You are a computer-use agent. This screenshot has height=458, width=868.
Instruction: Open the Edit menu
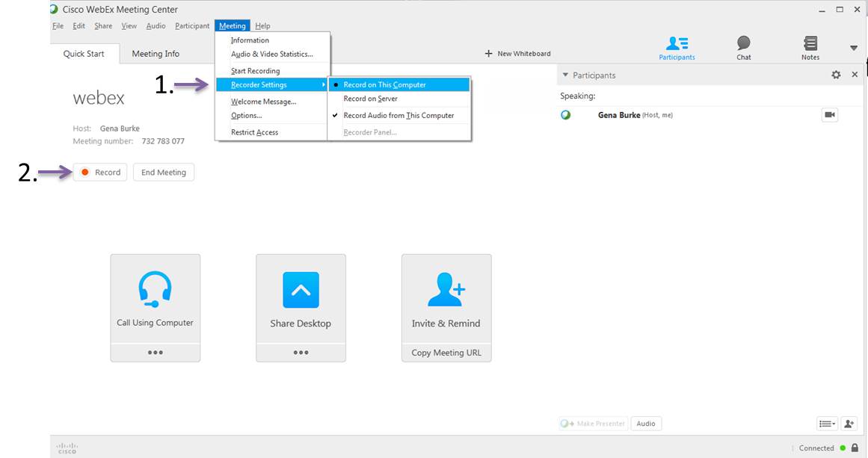tap(79, 26)
